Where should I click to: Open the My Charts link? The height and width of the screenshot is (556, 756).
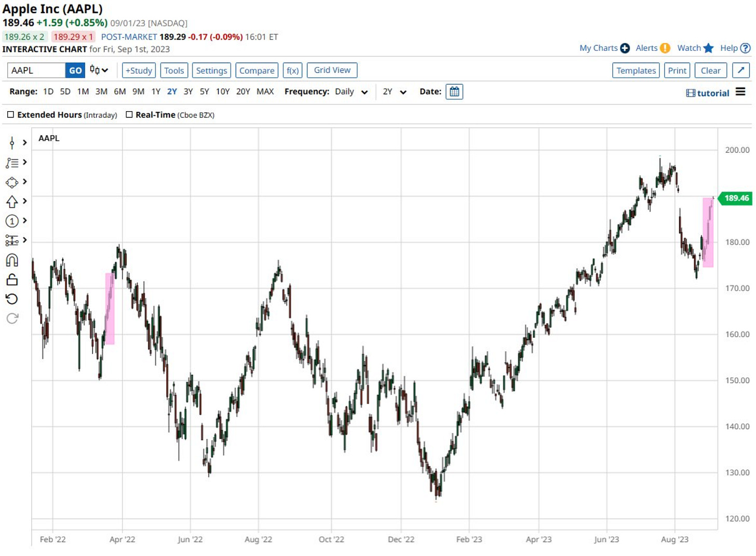tap(599, 48)
